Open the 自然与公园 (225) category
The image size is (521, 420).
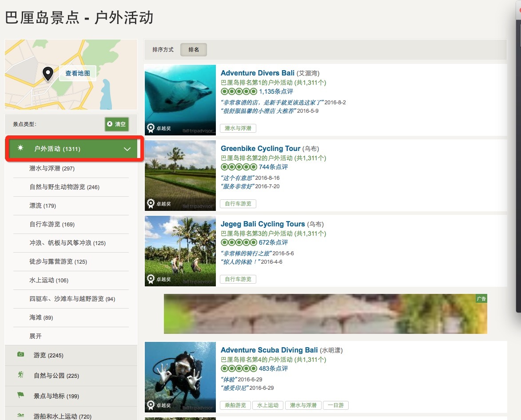(71, 376)
